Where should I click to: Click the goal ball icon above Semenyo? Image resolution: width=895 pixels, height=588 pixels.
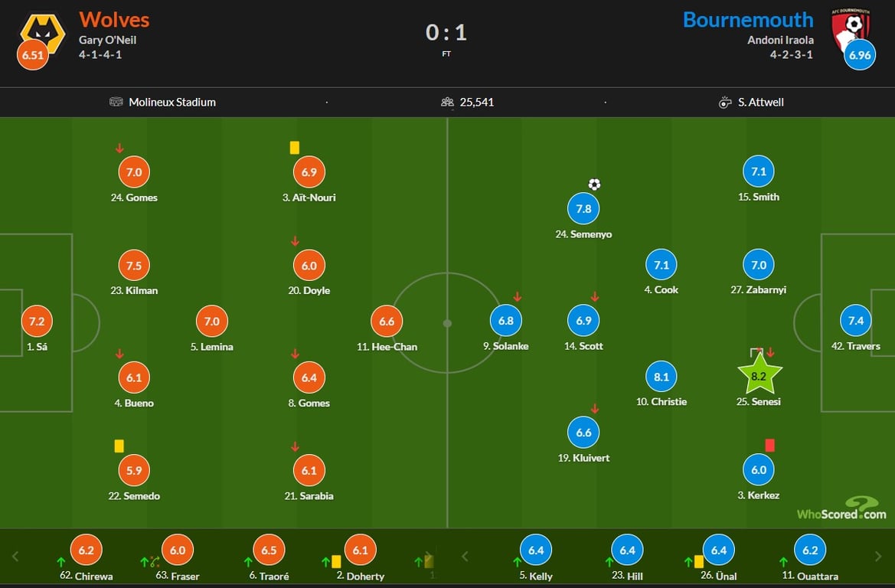tap(594, 184)
